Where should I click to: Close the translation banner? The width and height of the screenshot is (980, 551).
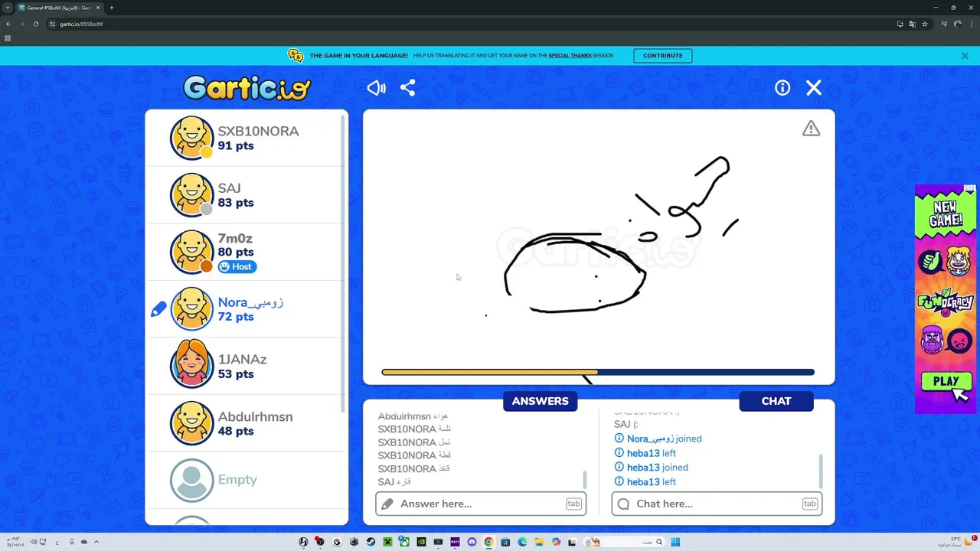coord(965,56)
